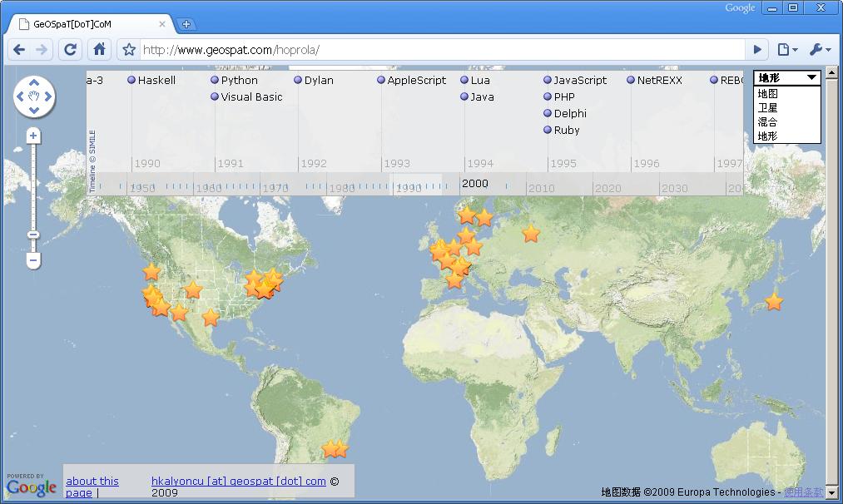
Task: Select the JavaScript timeline event
Action: (579, 81)
